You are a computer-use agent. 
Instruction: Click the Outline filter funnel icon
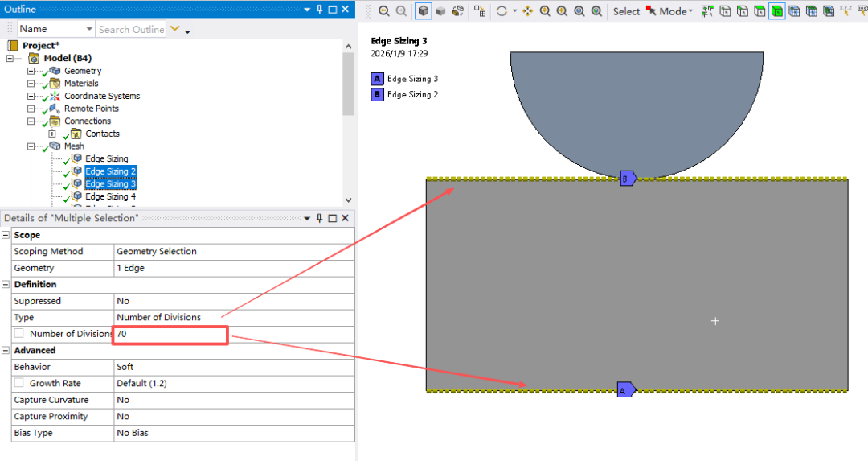(175, 29)
